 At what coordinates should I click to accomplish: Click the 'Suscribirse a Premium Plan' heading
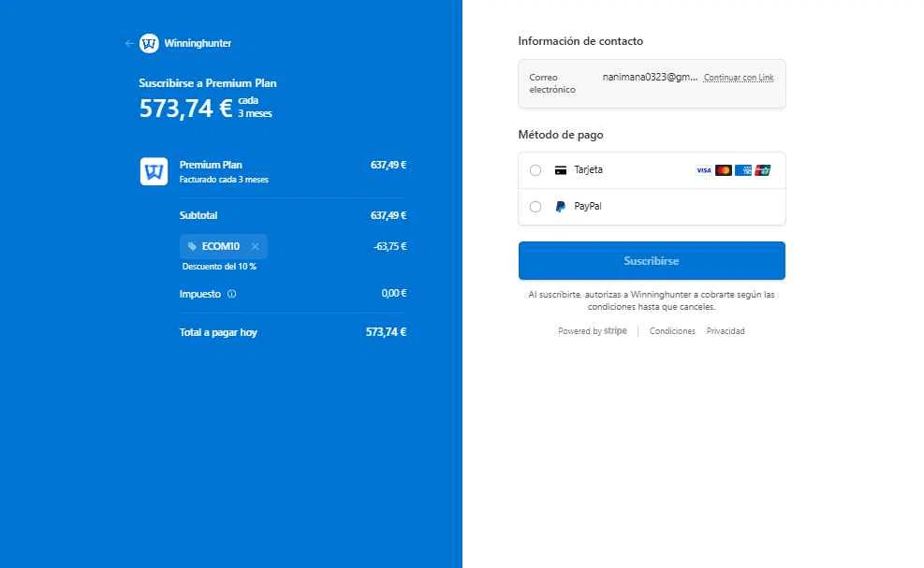208,83
